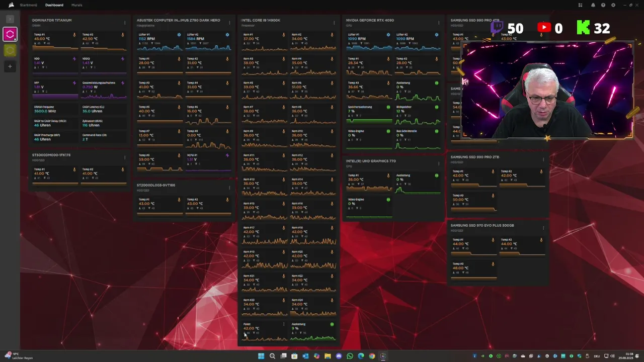Select the CAS# Latency 36.0 Uhren tile
The height and width of the screenshot is (362, 644).
click(x=103, y=109)
